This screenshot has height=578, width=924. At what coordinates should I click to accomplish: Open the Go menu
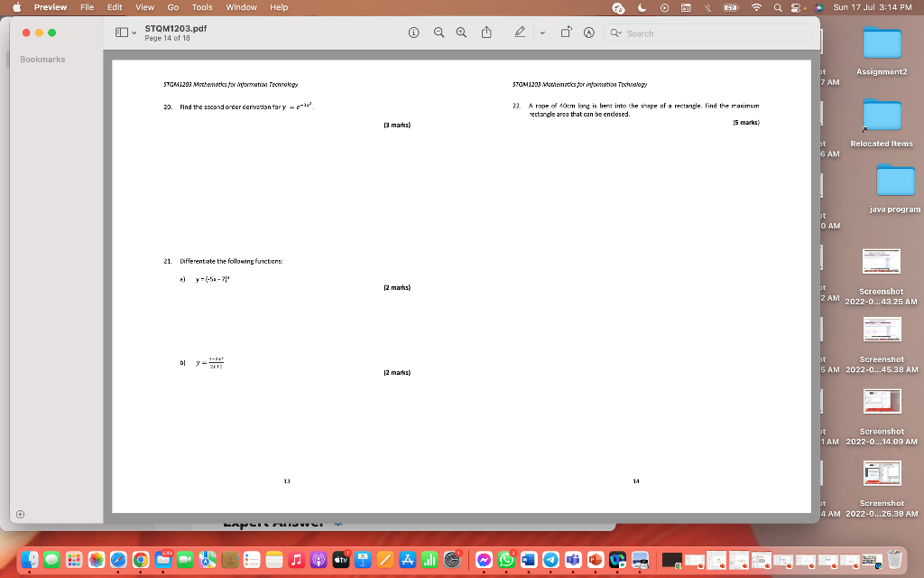tap(172, 7)
